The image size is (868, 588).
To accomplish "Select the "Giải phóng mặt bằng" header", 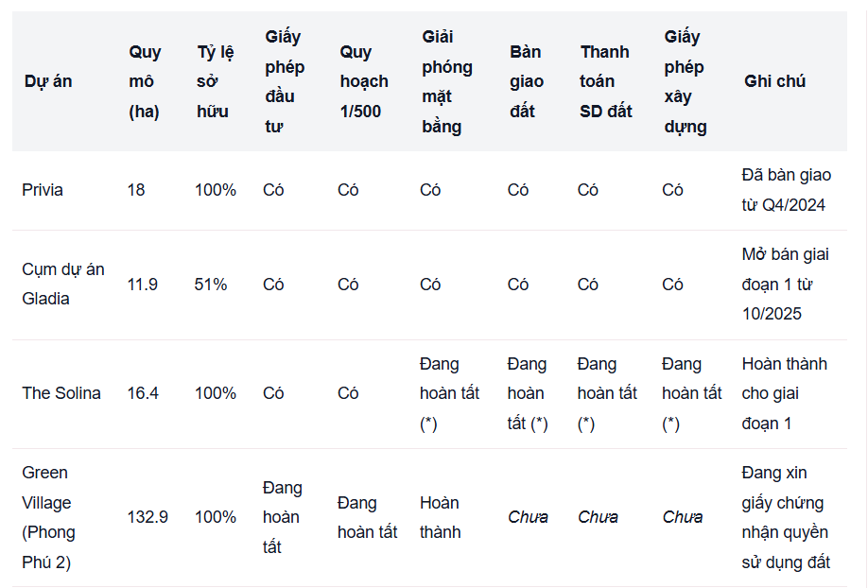I will 446,81.
